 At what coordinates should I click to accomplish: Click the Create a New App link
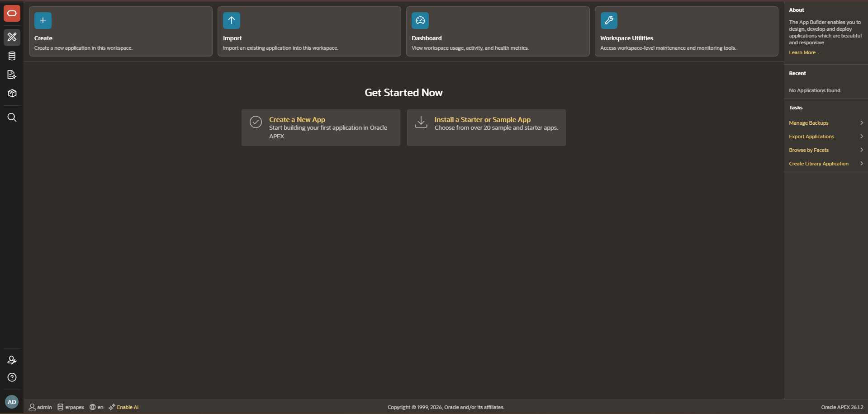[x=297, y=120]
